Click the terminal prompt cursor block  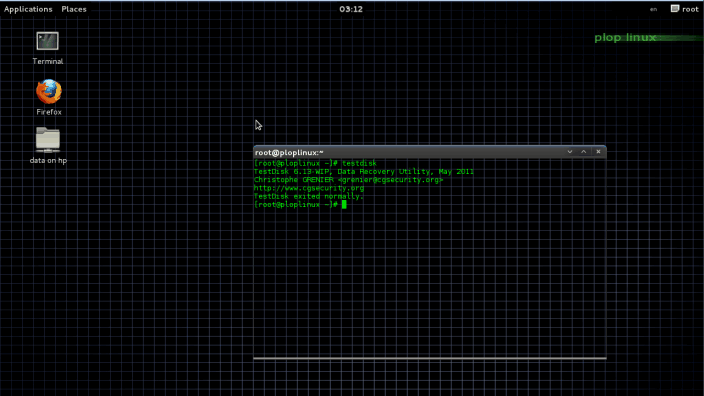click(344, 205)
